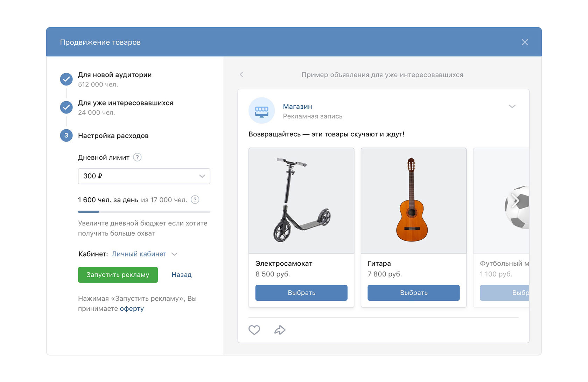Expand the Личный кабинет selector
This screenshot has width=588, height=382.
coord(144,254)
